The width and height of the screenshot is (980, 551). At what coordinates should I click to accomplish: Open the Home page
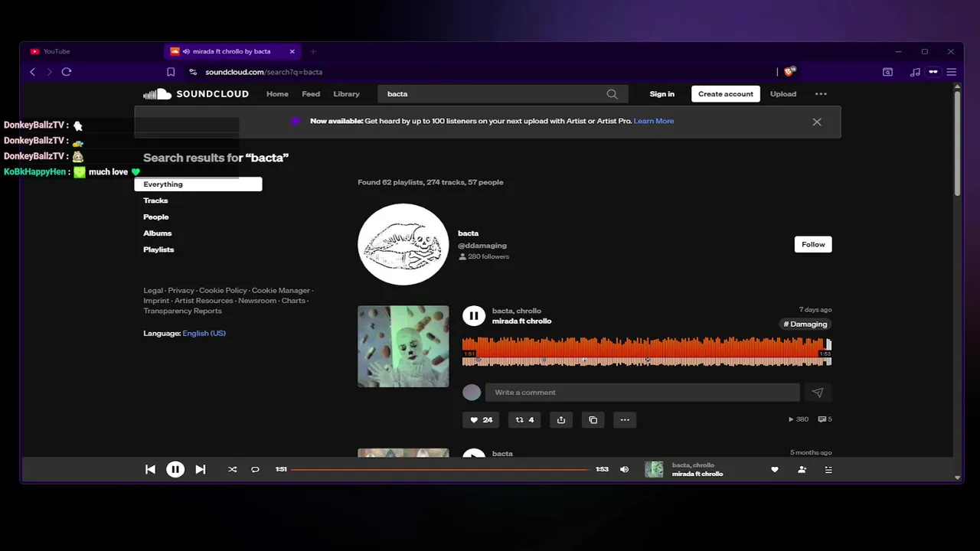click(277, 94)
